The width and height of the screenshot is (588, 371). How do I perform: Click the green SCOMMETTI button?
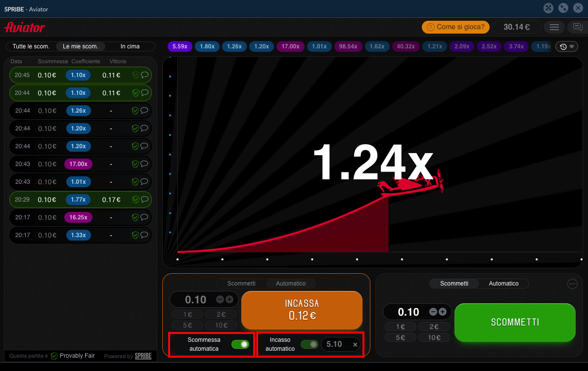pos(515,322)
